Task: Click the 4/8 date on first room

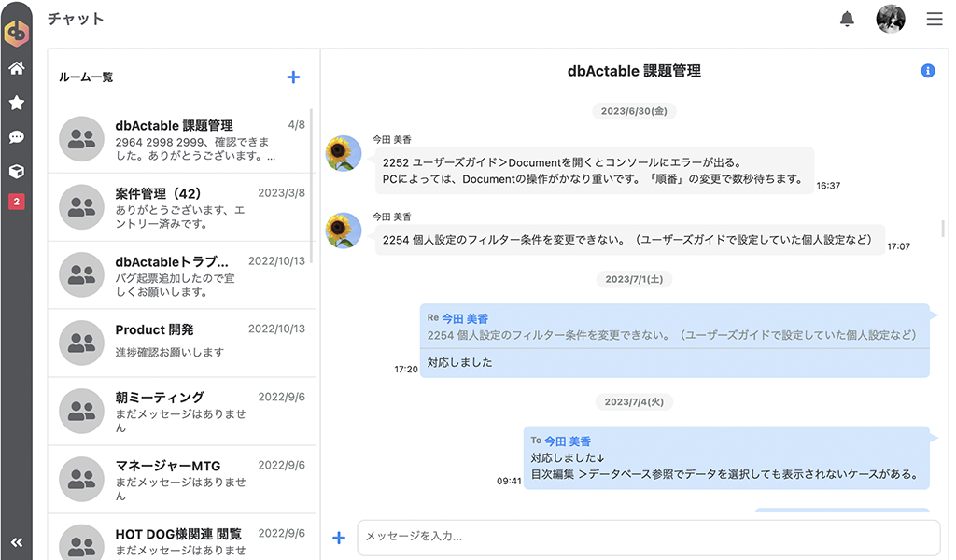Action: click(296, 125)
